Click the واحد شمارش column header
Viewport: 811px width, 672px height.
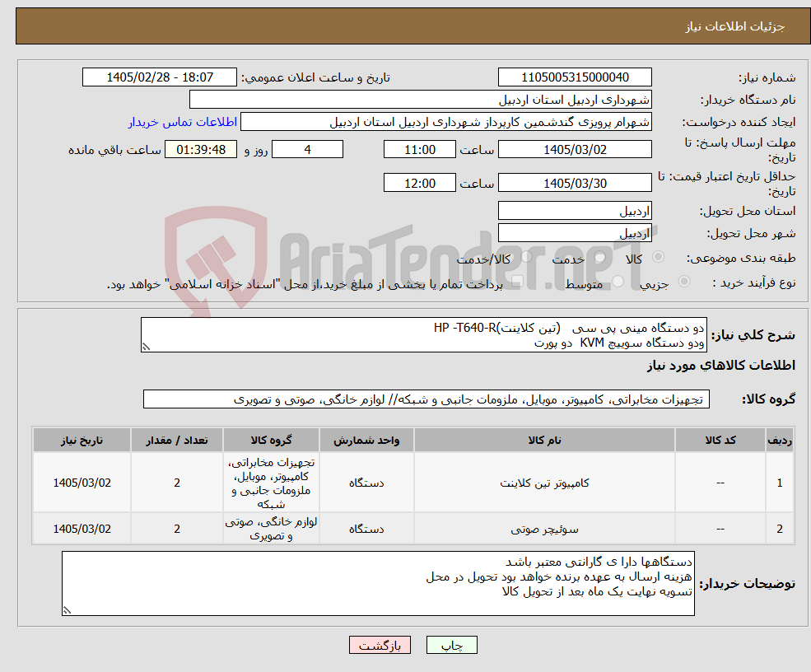click(366, 441)
